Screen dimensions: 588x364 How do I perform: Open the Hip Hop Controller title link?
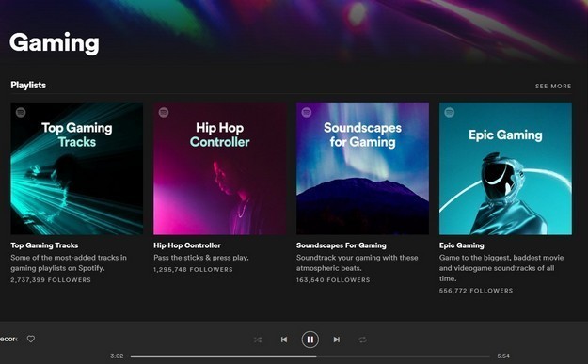187,245
